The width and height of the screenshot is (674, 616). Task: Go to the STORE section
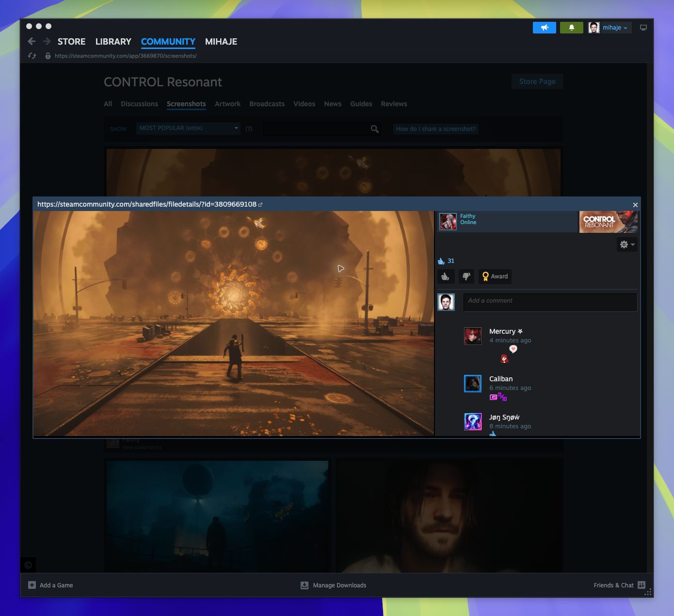tap(71, 42)
